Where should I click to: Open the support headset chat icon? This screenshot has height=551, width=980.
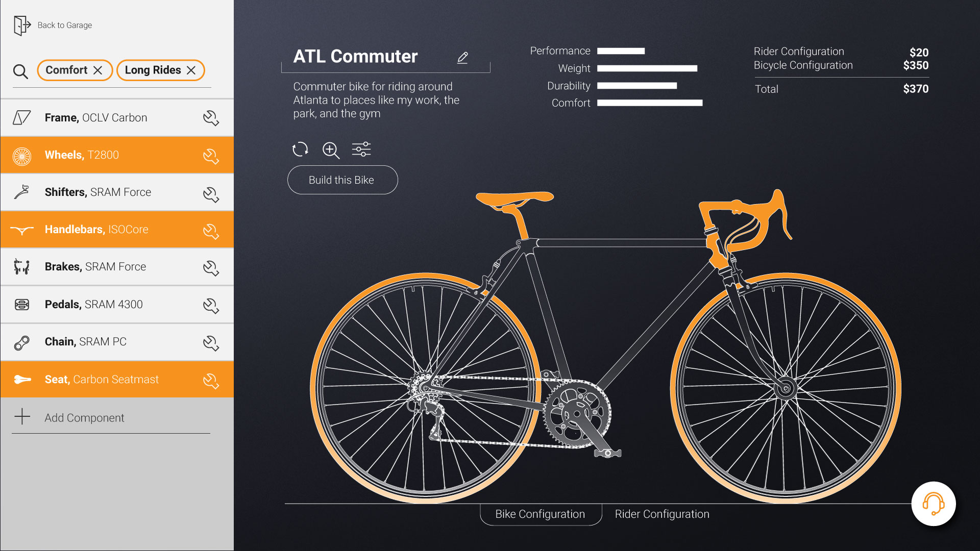(934, 504)
